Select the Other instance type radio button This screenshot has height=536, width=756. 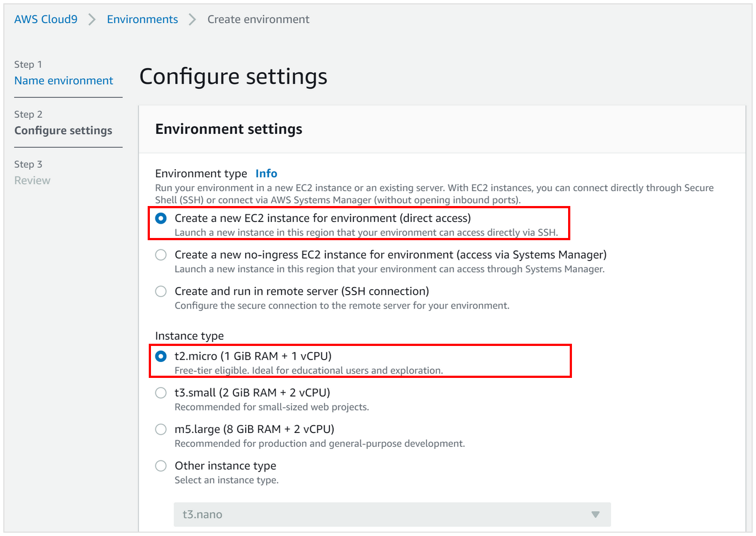click(161, 466)
